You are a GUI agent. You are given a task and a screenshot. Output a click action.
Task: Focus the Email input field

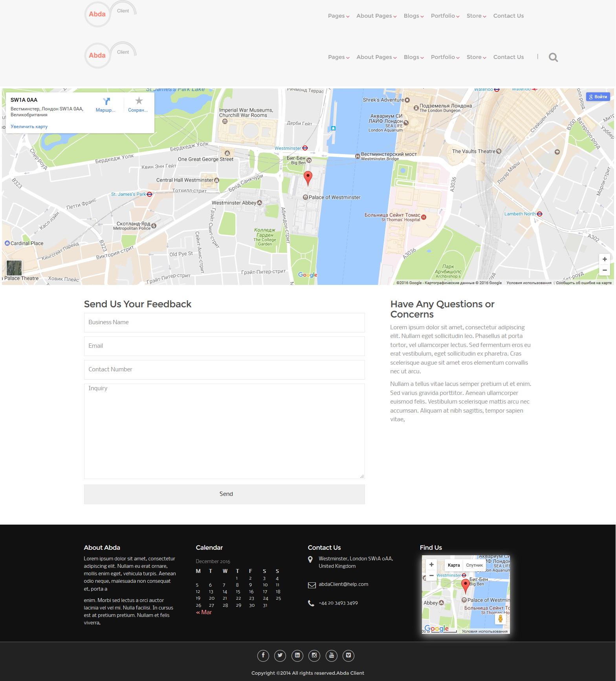(224, 346)
